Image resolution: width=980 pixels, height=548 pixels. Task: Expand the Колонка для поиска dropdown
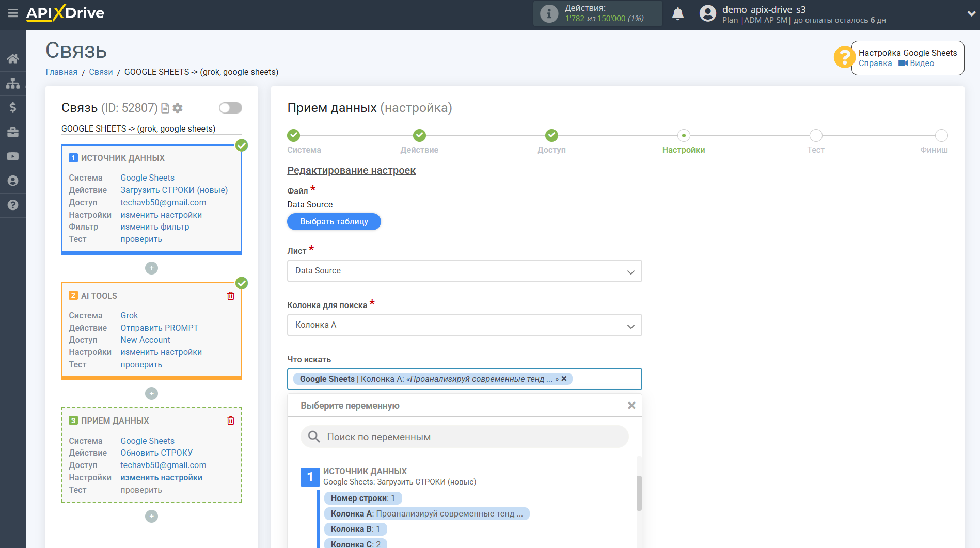[464, 325]
